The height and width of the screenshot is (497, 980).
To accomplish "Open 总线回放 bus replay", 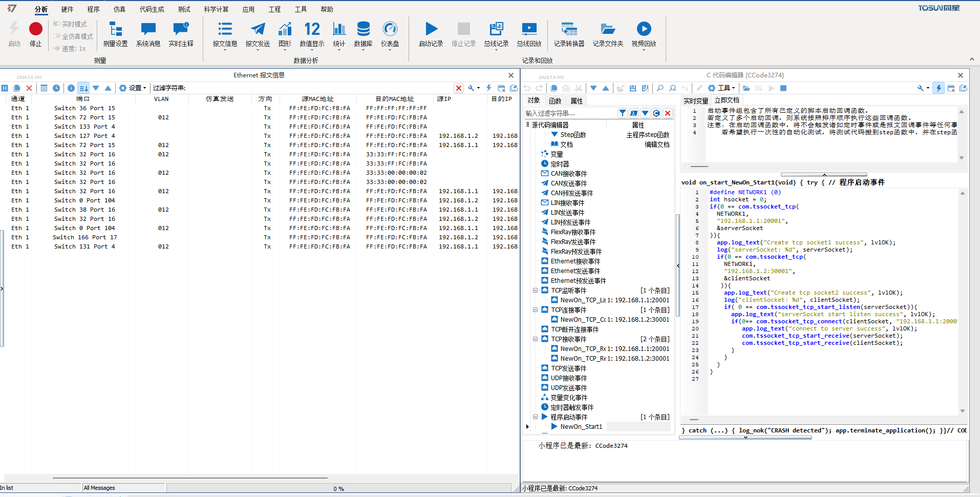I will [529, 34].
